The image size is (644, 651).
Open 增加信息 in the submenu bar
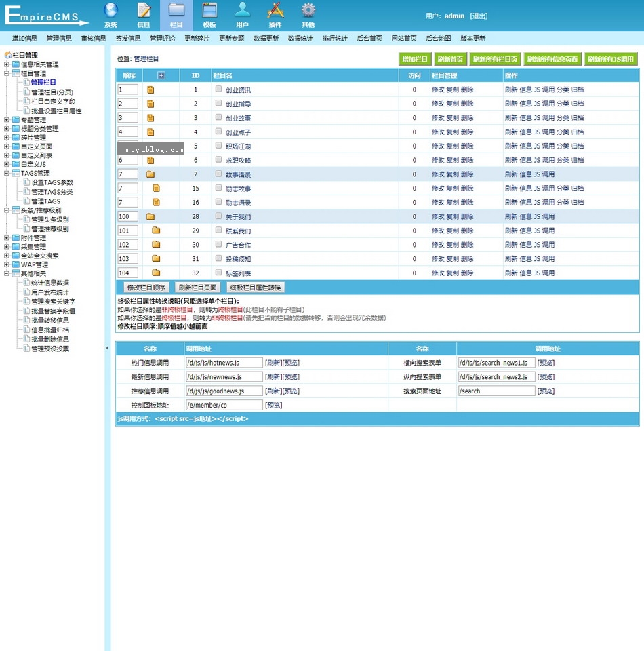pos(24,38)
